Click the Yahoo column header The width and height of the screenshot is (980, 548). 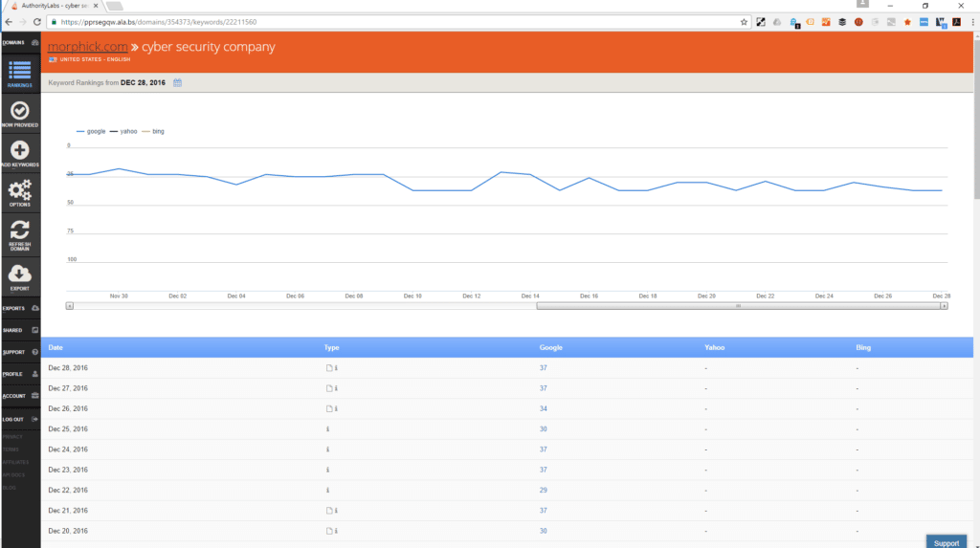click(714, 347)
